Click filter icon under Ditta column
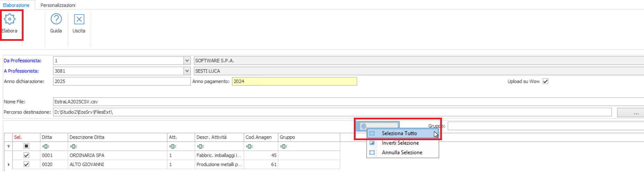This screenshot has height=172, width=644. [45, 146]
